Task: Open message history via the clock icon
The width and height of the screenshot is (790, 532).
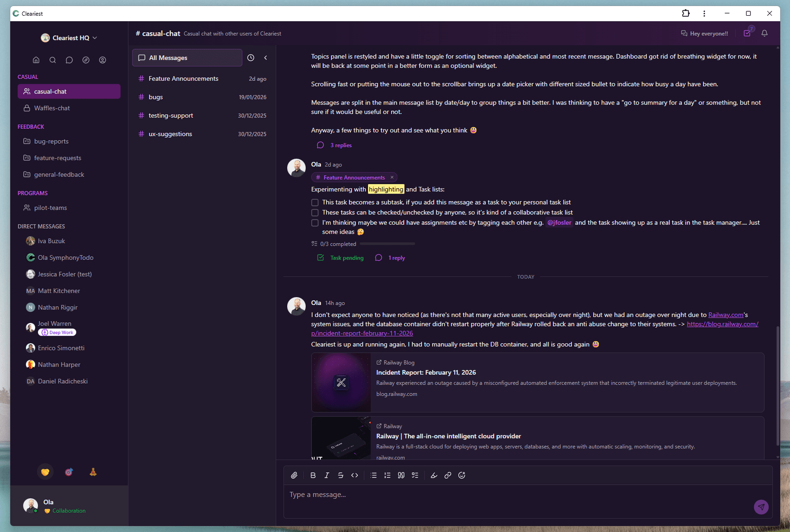Action: pyautogui.click(x=250, y=58)
